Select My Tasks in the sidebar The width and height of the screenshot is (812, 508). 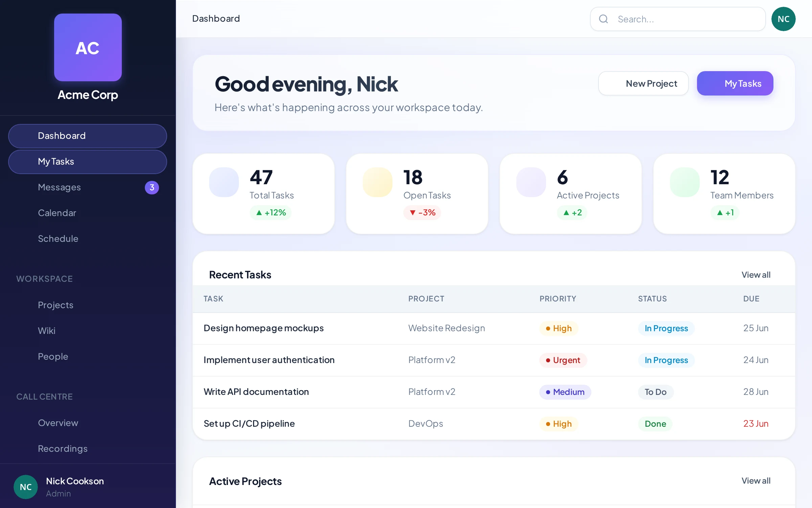click(88, 162)
